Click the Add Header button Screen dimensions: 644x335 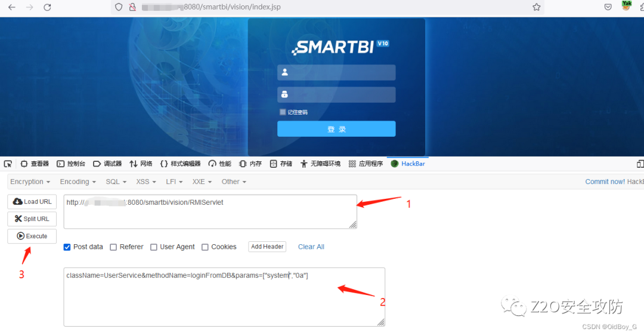tap(267, 247)
